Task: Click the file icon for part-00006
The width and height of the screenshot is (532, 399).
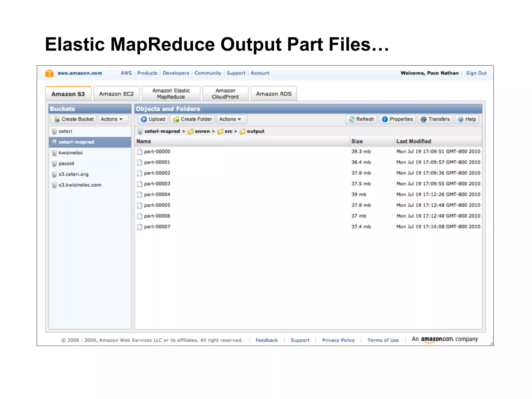Action: (x=140, y=216)
